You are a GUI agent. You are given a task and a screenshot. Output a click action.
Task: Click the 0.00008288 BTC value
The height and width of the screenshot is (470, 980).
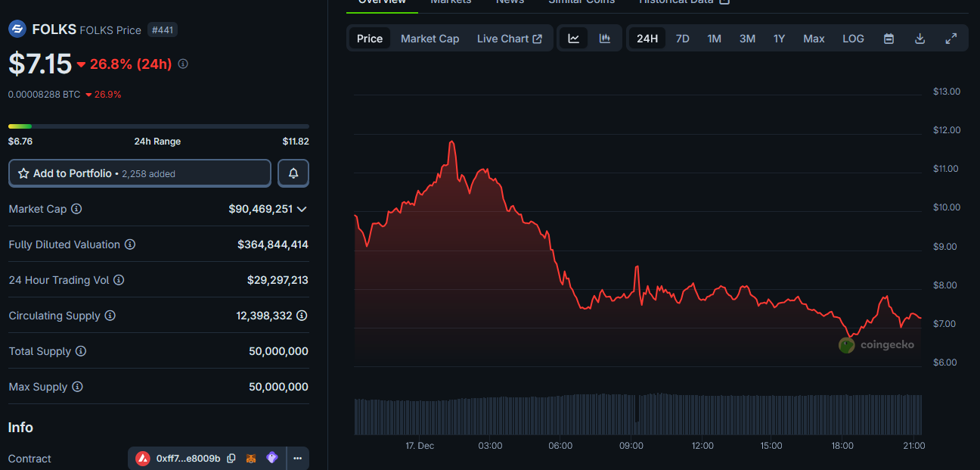point(44,95)
